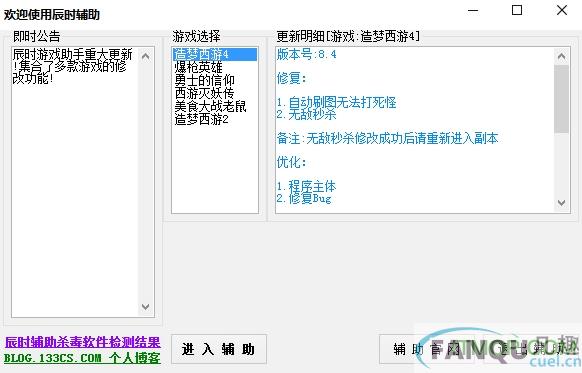
Task: Minimize the 辰时辅助 window
Action: coord(473,10)
